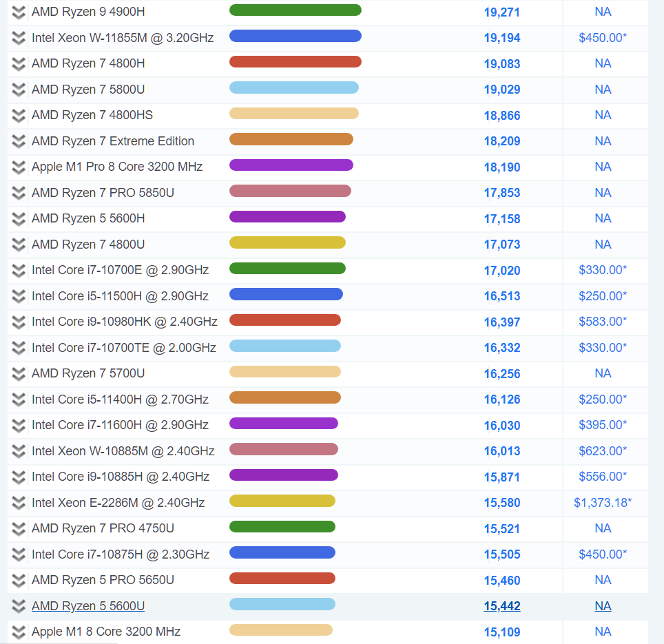The image size is (664, 644).
Task: Click chevron icon for AMD Ryzen 5 PRO 5650U
Action: pyautogui.click(x=18, y=581)
